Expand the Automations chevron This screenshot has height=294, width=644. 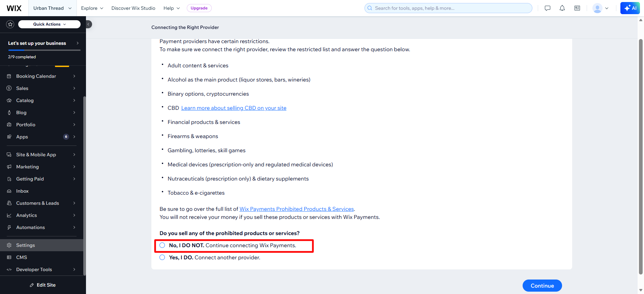pyautogui.click(x=74, y=227)
